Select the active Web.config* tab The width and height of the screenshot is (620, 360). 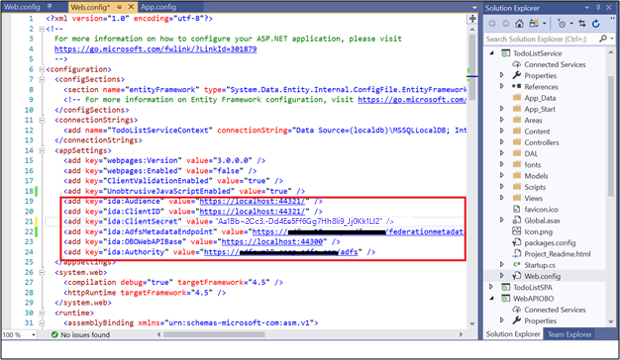click(90, 7)
